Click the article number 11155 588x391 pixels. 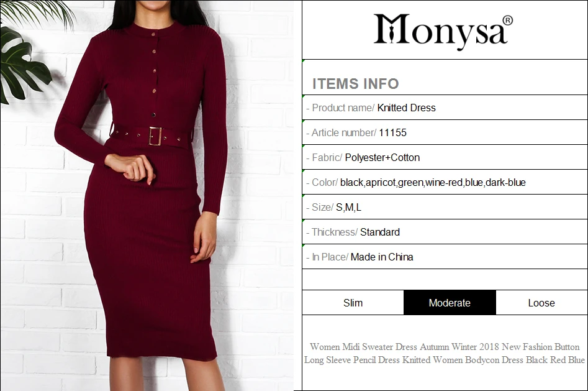[392, 132]
